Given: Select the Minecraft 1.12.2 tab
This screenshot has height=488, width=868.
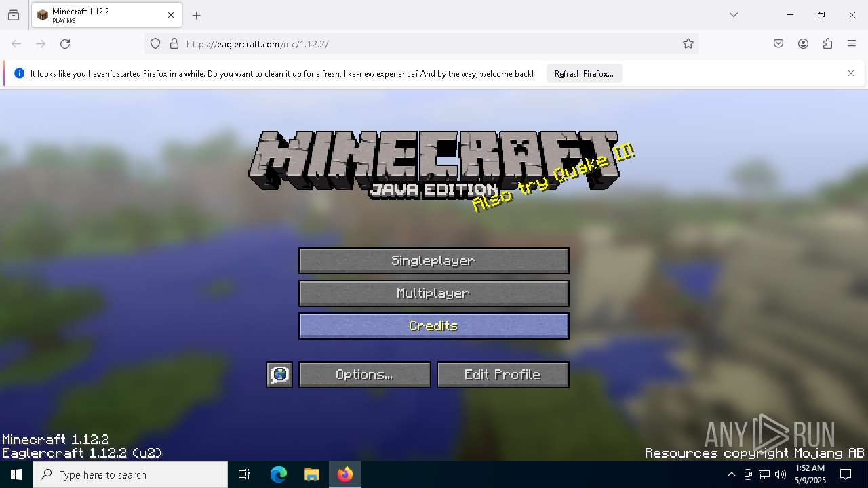Looking at the screenshot, I should click(106, 15).
